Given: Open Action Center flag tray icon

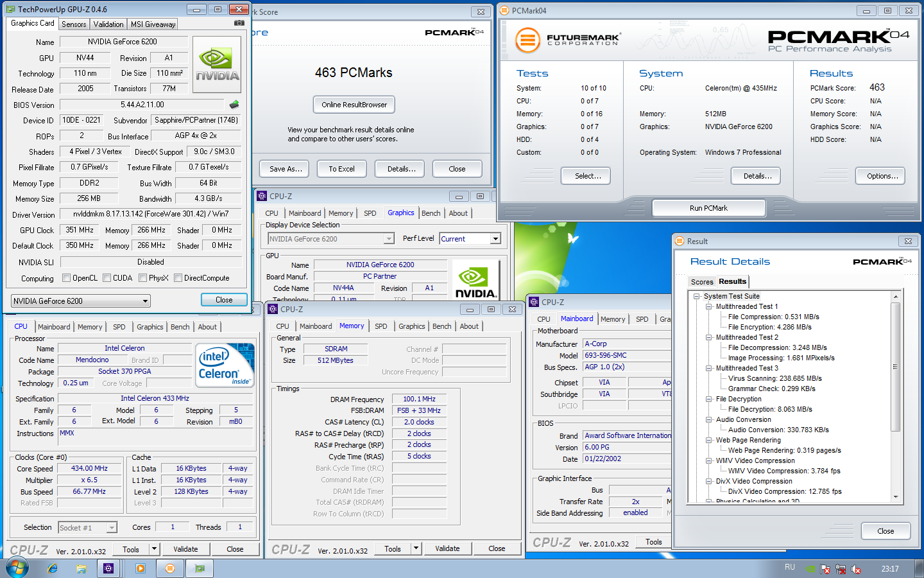Looking at the screenshot, I should (x=825, y=569).
